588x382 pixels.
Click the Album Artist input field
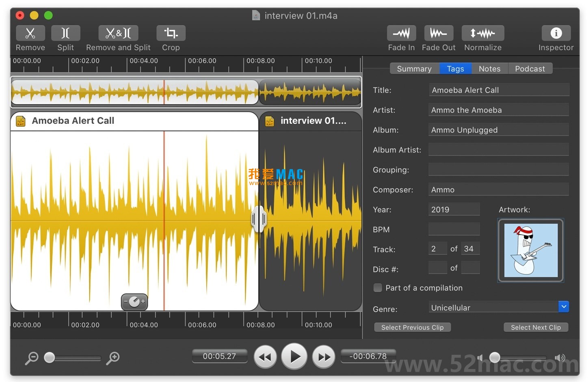click(x=498, y=150)
